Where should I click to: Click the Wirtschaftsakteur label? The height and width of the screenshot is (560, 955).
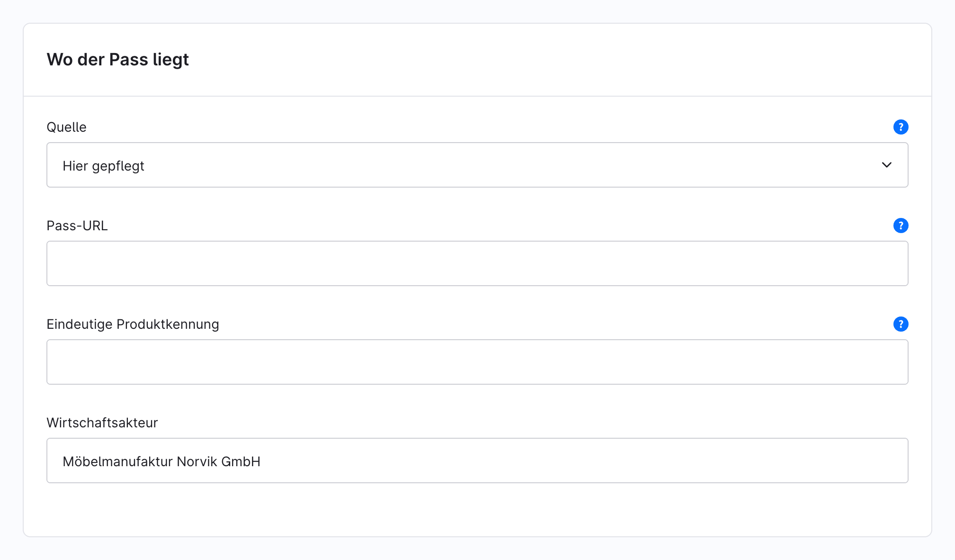(102, 423)
